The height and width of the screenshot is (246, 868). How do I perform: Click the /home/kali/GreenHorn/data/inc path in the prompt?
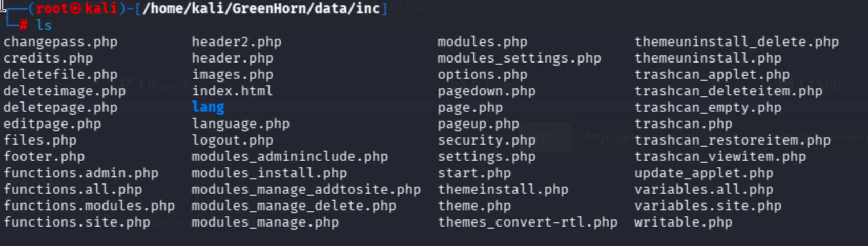click(261, 9)
